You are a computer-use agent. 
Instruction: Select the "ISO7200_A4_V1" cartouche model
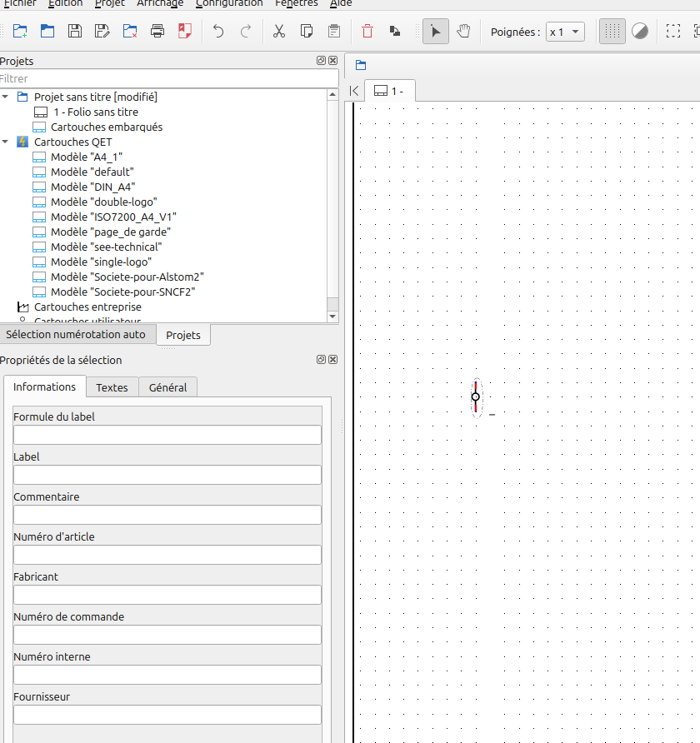coord(113,217)
